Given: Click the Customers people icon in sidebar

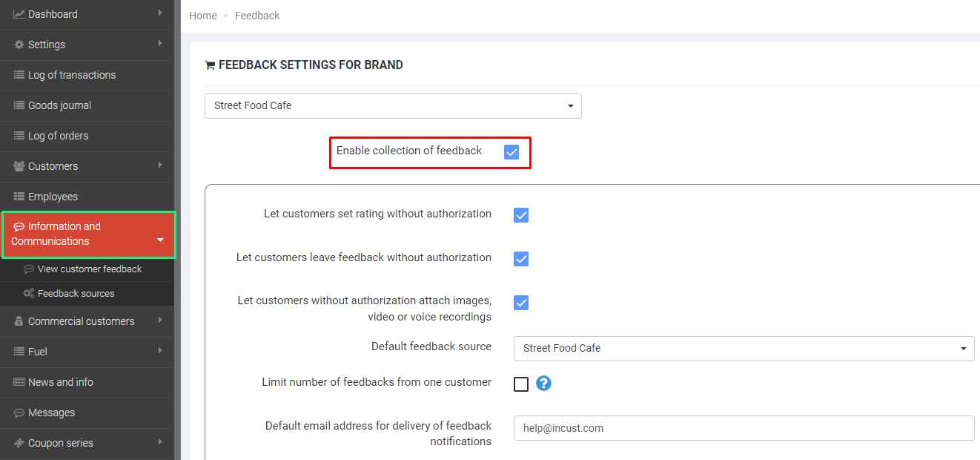Looking at the screenshot, I should pos(19,166).
